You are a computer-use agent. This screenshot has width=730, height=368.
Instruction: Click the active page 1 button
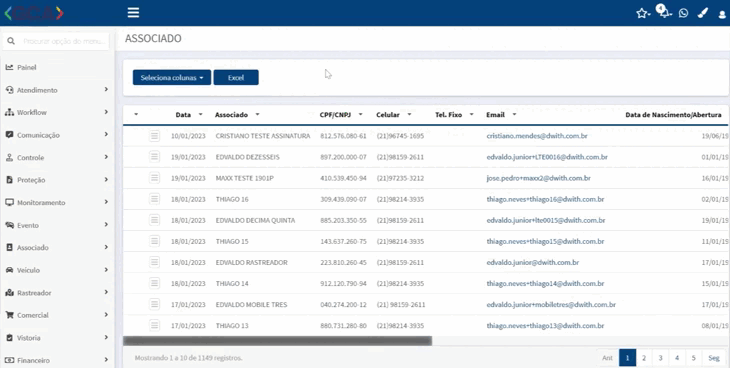[628, 358]
